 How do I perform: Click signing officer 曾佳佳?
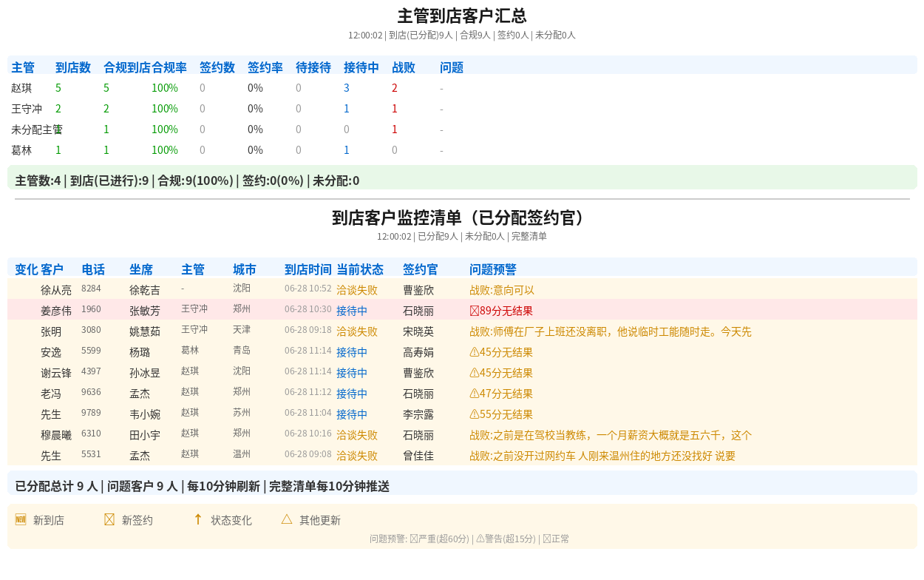pyautogui.click(x=418, y=456)
